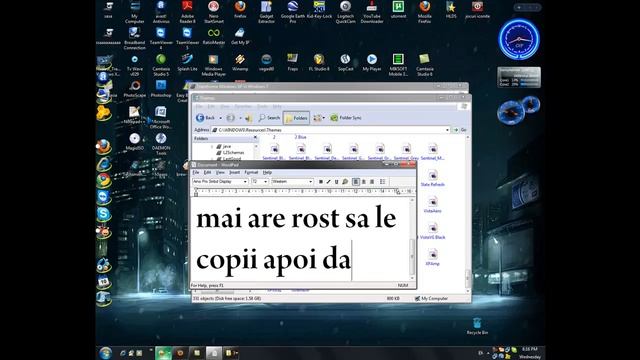Toggle Bold formatting in WordPad
This screenshot has width=640, height=360.
tap(321, 182)
